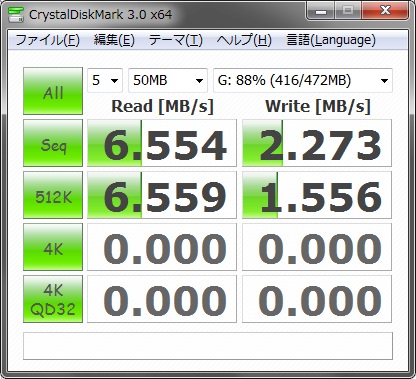
Task: Click the 512K write result 1.556
Action: coord(317,195)
